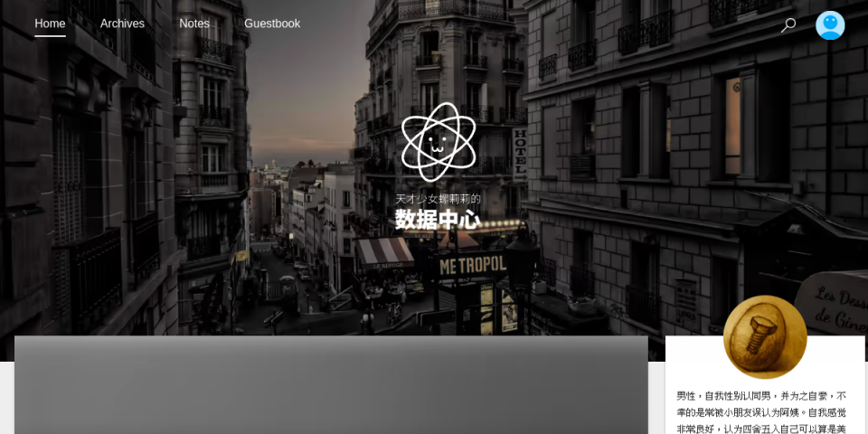Click the atom-shaped site logo
Screen dimensions: 868x434
click(439, 142)
